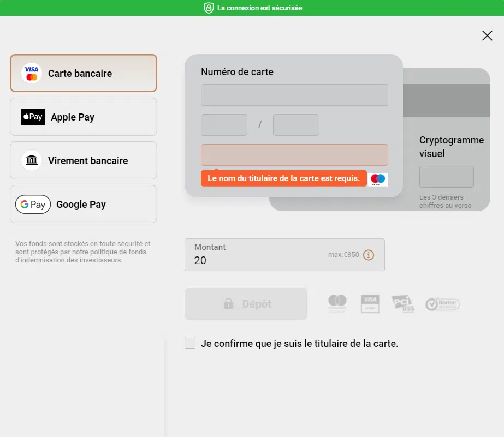
Task: Edit the Montant amount field
Action: [x=284, y=255]
